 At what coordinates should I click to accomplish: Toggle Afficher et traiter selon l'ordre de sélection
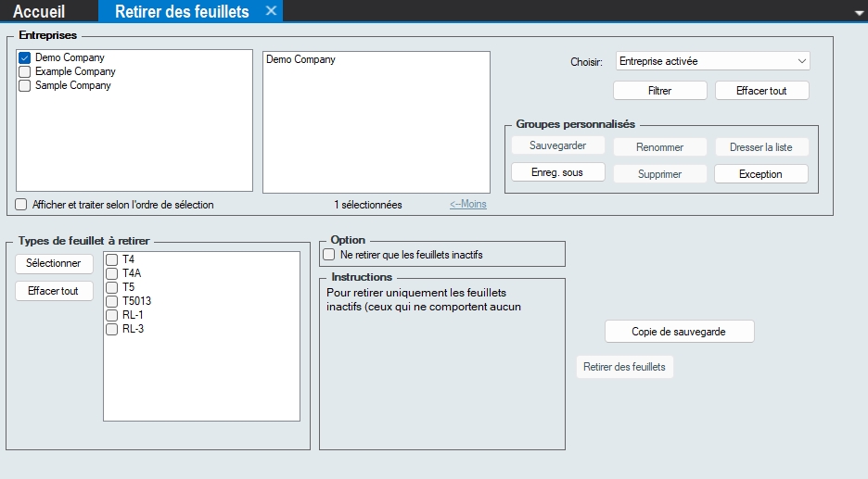tap(21, 205)
